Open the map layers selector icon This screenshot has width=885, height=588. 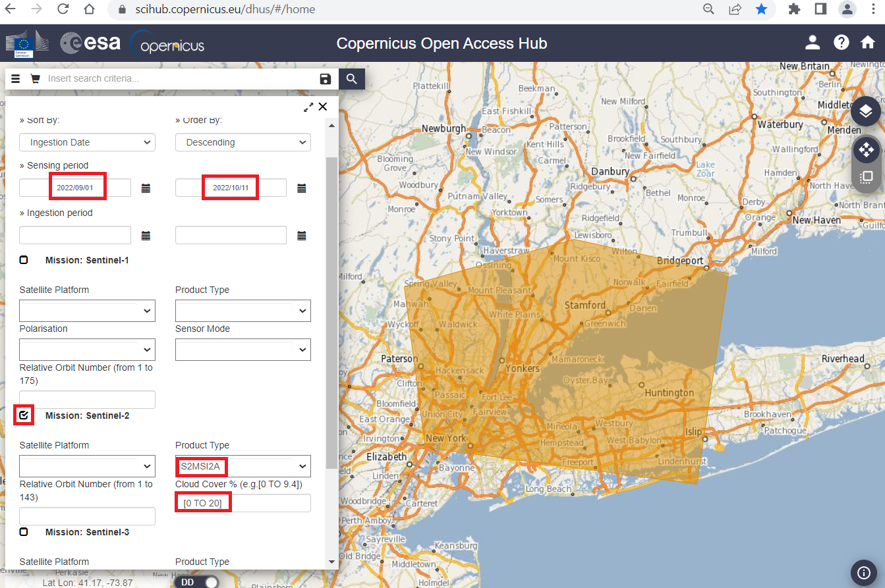[x=866, y=111]
